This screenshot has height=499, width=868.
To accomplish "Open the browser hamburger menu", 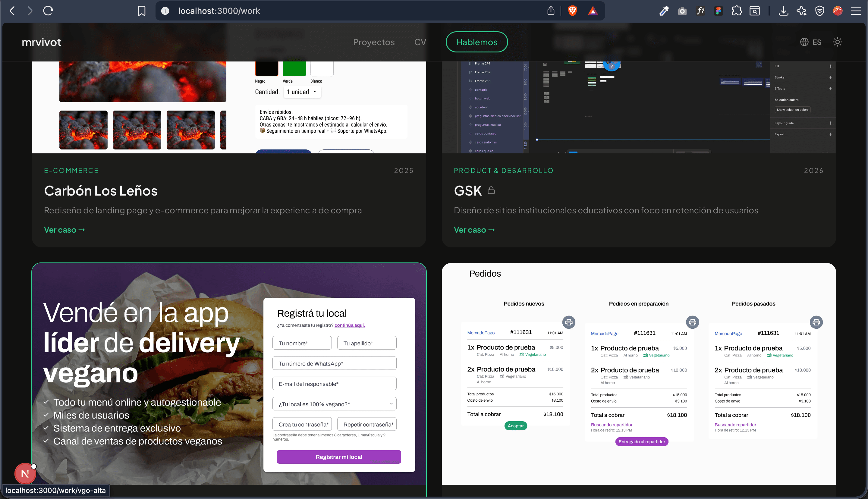I will (856, 11).
